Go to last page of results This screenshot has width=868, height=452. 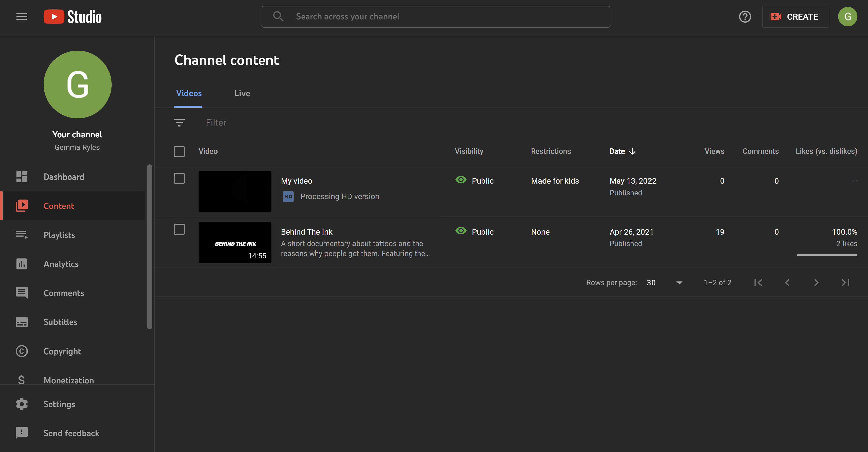pyautogui.click(x=846, y=283)
